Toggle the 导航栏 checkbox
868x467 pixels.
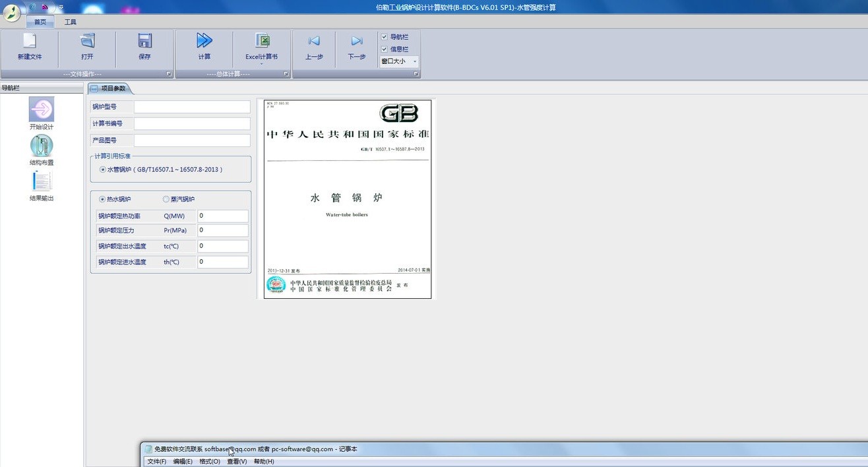(x=385, y=37)
